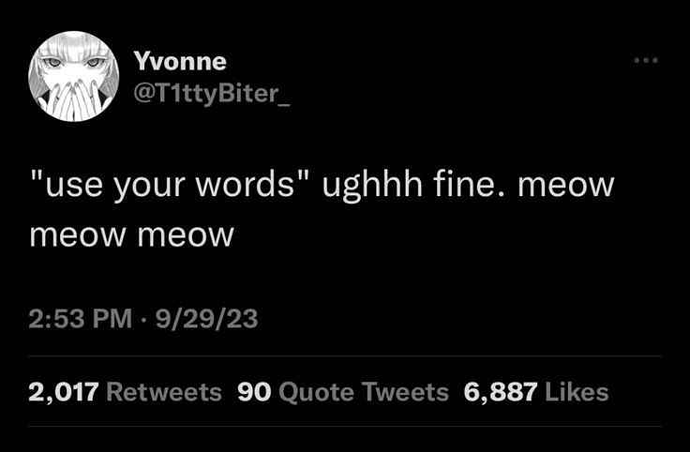Click the "Quote Tweets" label words
The image size is (690, 452).
[363, 392]
